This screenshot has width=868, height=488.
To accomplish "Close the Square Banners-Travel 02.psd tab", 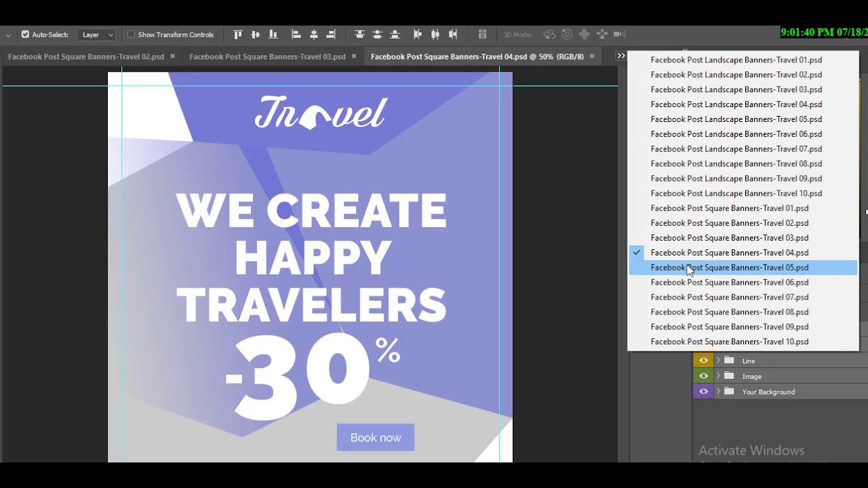I will pos(173,56).
